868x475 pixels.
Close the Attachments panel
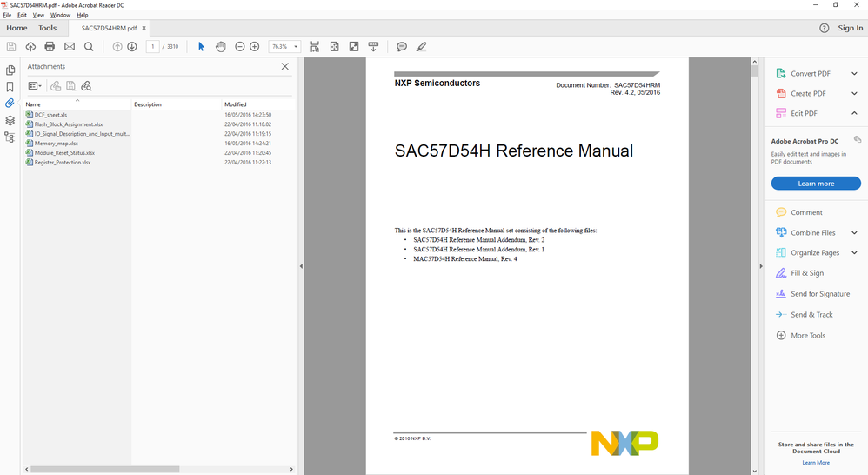[x=285, y=66]
